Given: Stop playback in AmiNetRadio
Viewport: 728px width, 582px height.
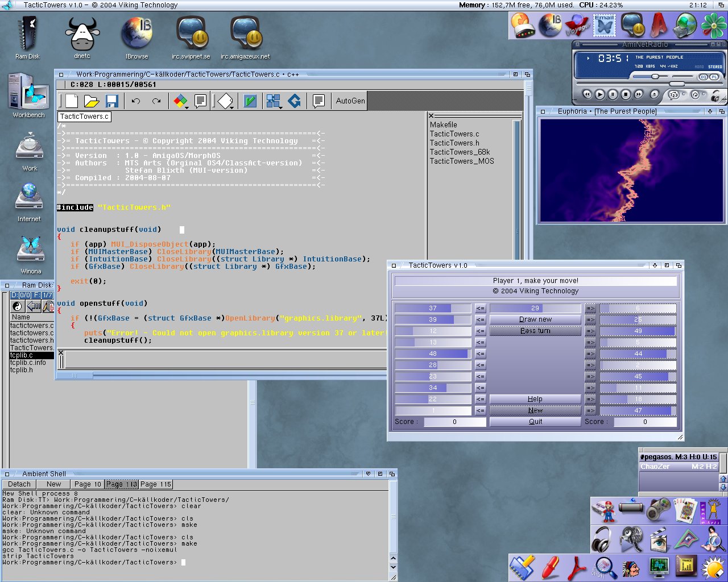Looking at the screenshot, I should coord(626,95).
